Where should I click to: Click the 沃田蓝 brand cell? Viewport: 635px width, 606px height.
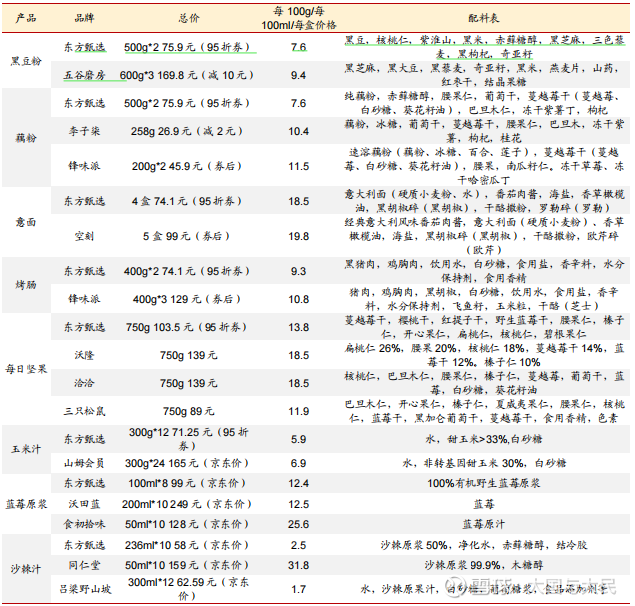(84, 504)
